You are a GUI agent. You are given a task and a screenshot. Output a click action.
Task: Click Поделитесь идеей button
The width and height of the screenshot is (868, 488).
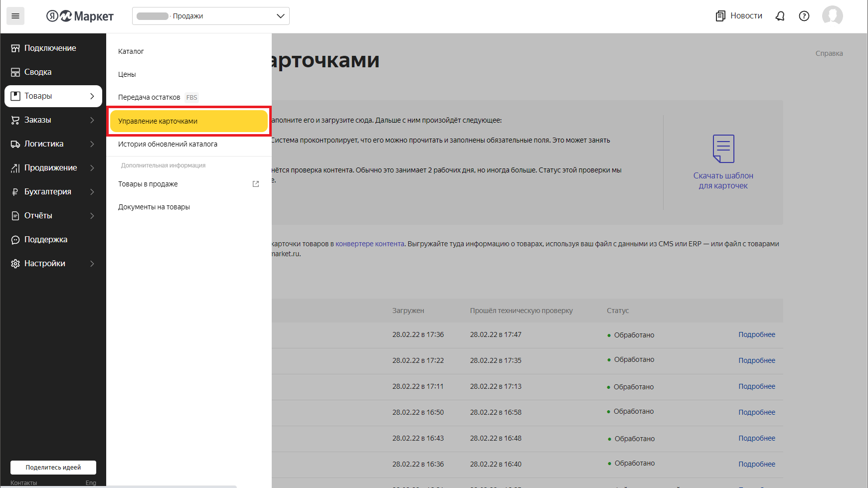click(53, 468)
